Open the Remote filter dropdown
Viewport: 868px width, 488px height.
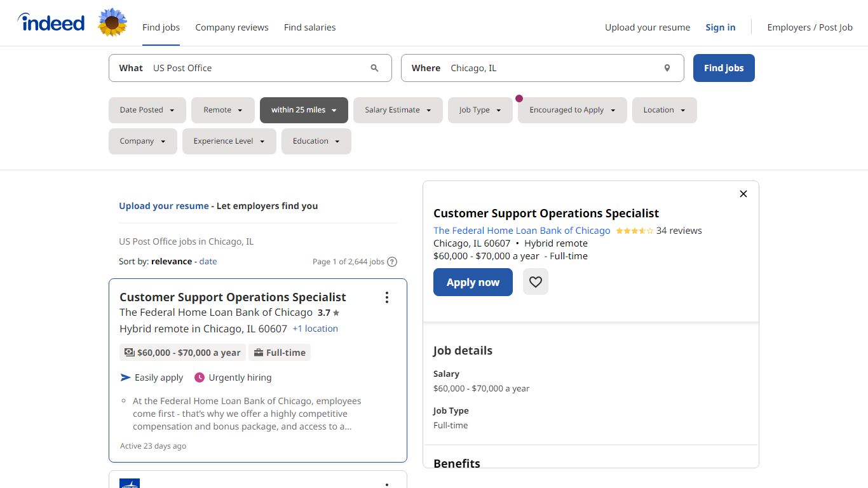(223, 110)
